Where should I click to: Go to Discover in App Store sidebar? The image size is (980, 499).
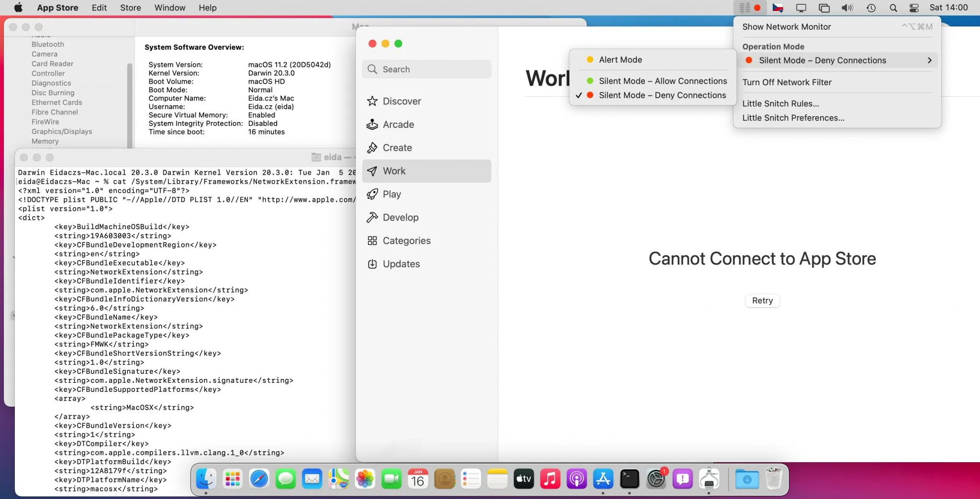(x=426, y=101)
